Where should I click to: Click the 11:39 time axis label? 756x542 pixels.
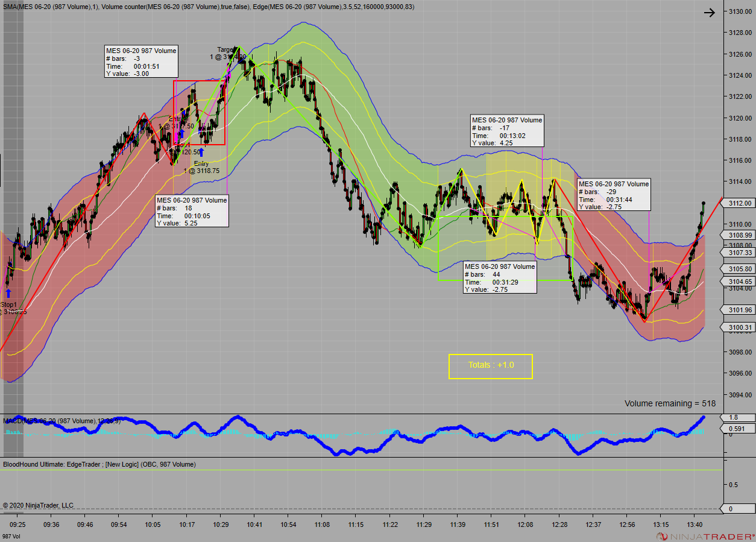click(x=458, y=525)
